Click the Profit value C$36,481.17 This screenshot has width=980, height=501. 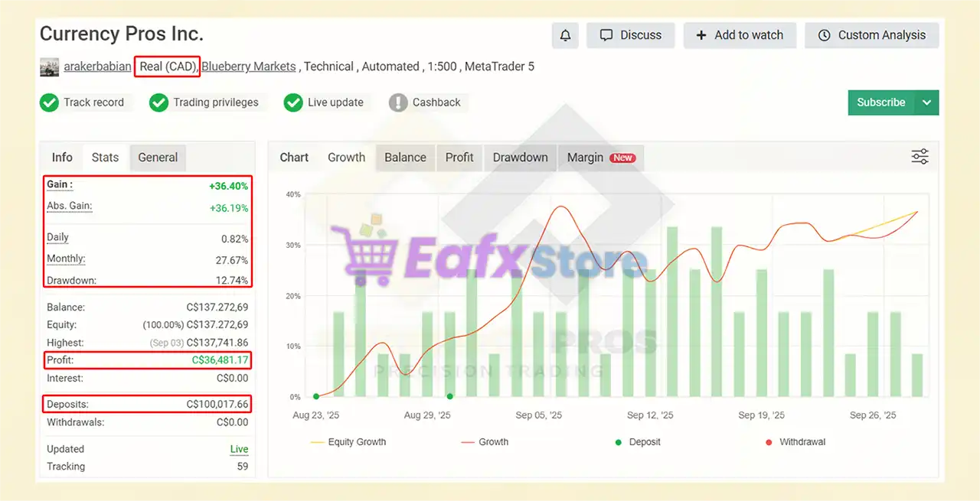pyautogui.click(x=220, y=360)
